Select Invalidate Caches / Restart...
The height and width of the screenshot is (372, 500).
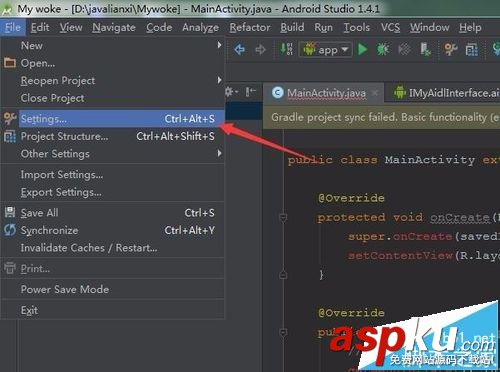pyautogui.click(x=113, y=248)
